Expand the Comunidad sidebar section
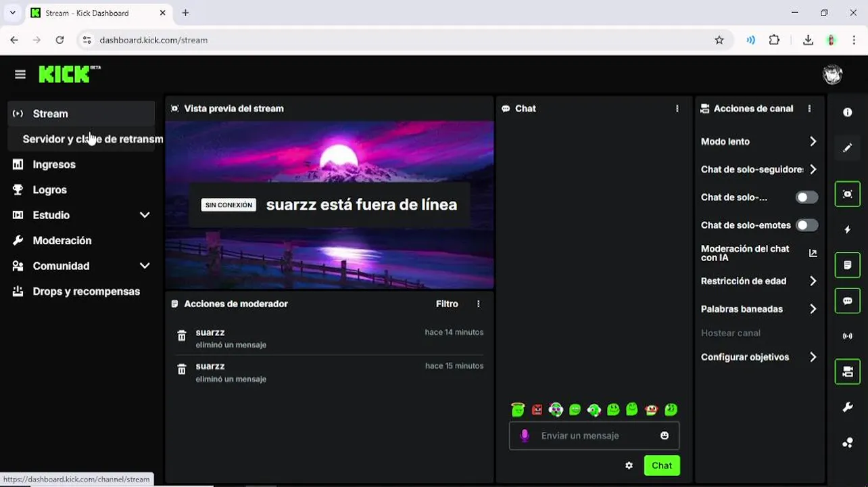This screenshot has height=487, width=868. 145,266
